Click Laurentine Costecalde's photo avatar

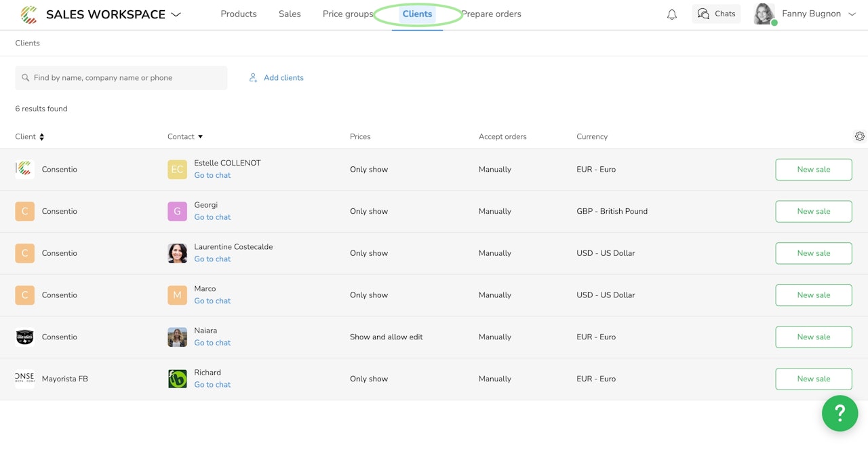[x=177, y=253]
